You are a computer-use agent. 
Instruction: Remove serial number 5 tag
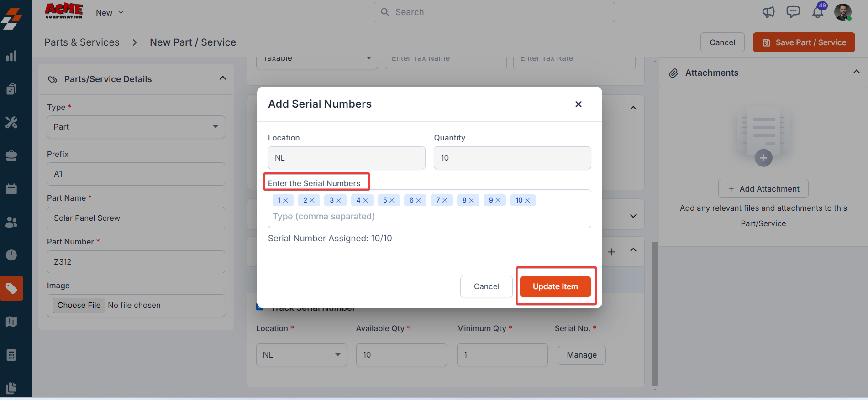[x=392, y=200]
